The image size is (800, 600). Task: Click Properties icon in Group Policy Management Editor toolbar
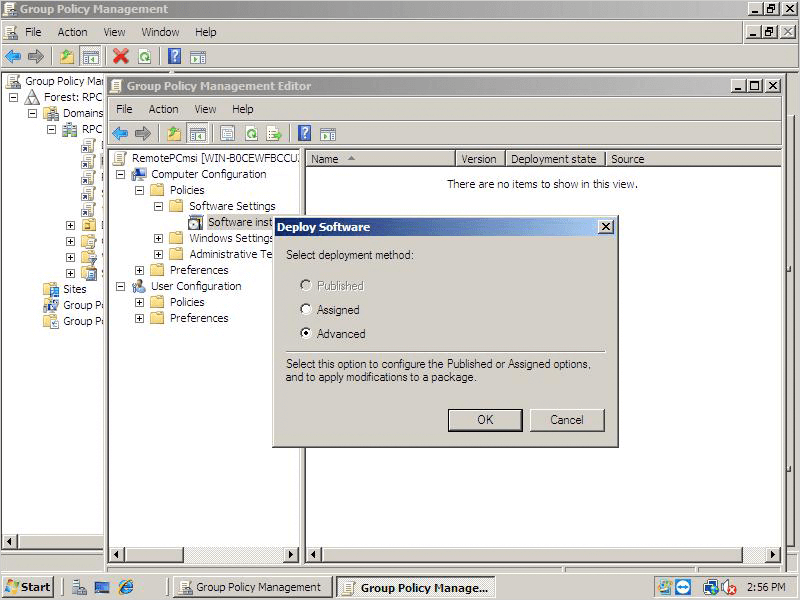click(227, 133)
